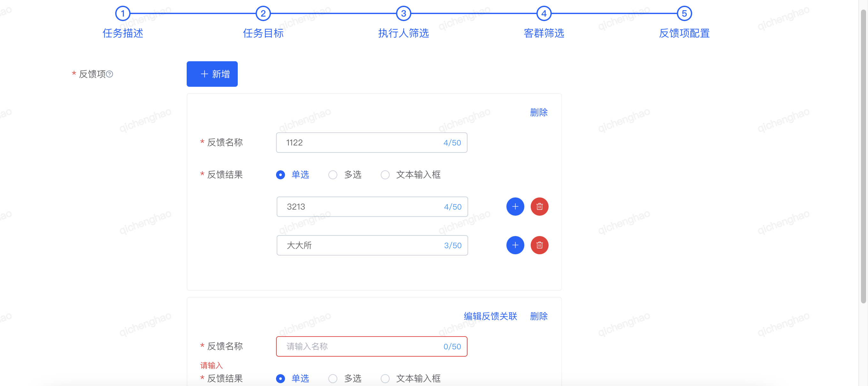Click the 反馈项 field label
The image size is (868, 386).
92,74
